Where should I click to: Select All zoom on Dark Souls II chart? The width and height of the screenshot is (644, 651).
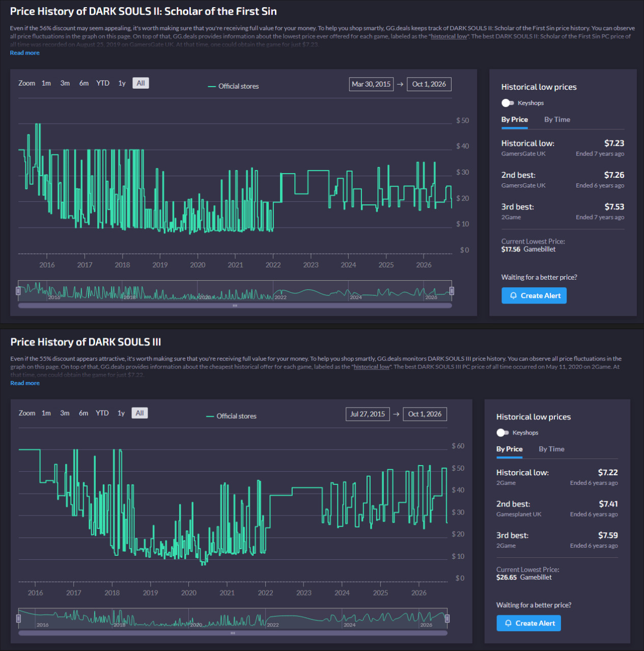click(141, 83)
